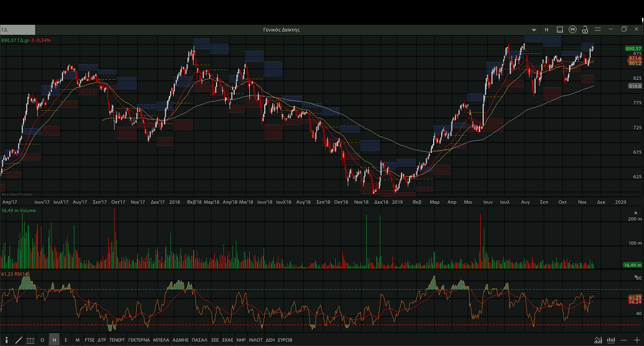Click the 890,37 green price label
Image resolution: width=644 pixels, height=346 pixels.
pos(633,48)
